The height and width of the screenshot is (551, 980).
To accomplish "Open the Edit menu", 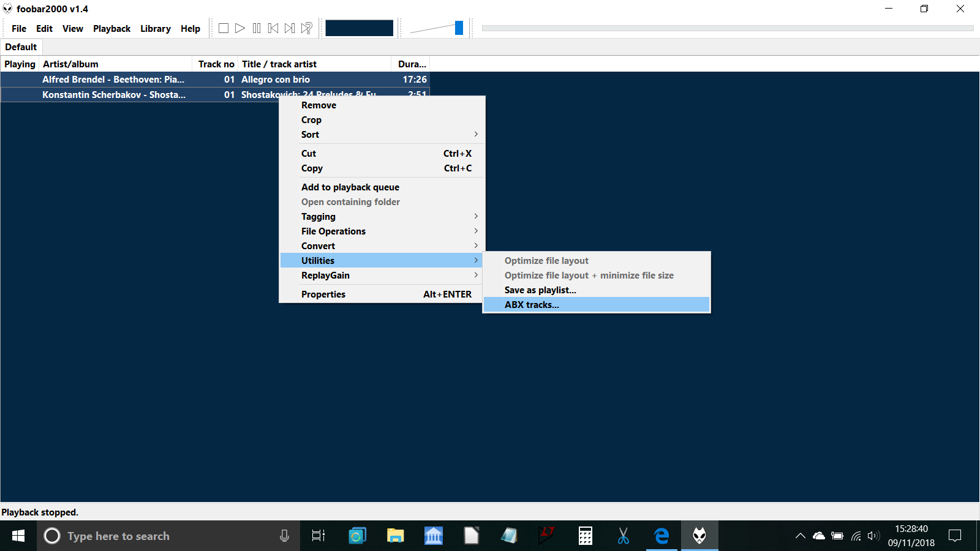I will [44, 29].
